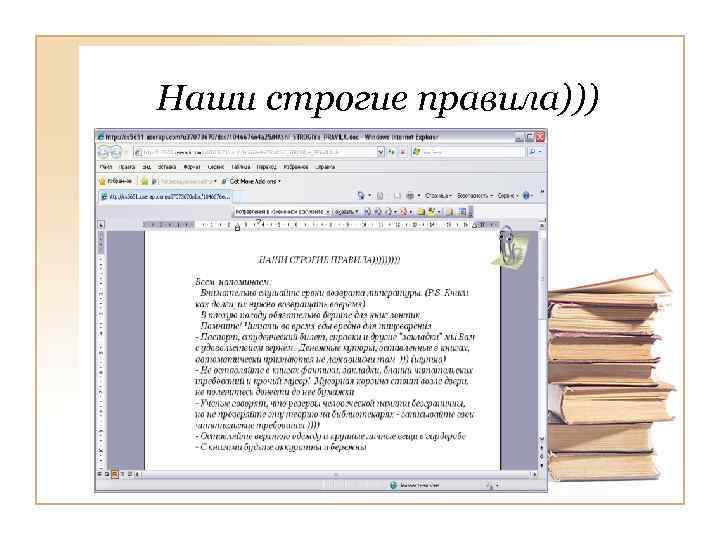
Task: Click the horizontal scrollbar under the document
Action: pyautogui.click(x=336, y=474)
